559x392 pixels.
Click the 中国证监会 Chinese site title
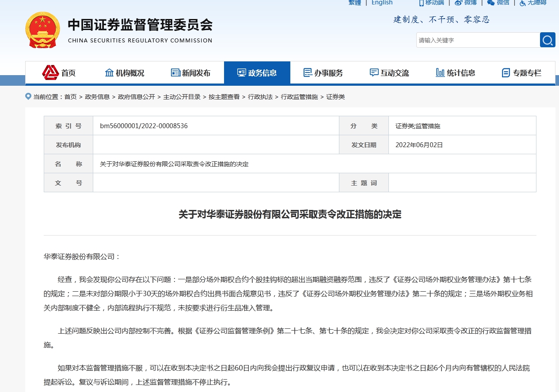pyautogui.click(x=140, y=25)
